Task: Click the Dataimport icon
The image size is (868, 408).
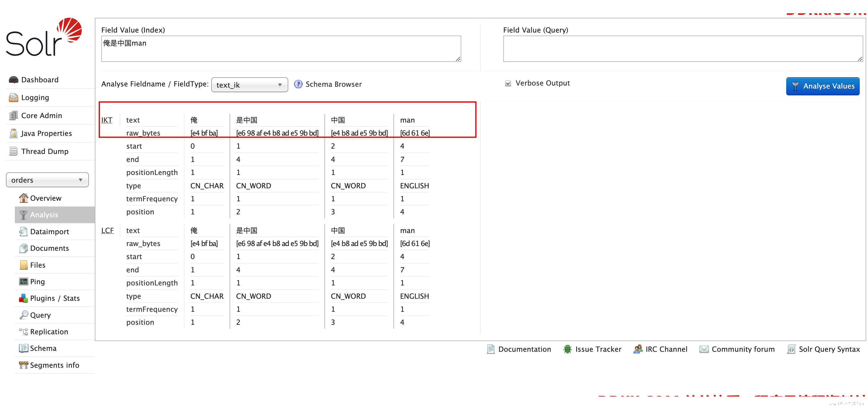Action: tap(23, 232)
